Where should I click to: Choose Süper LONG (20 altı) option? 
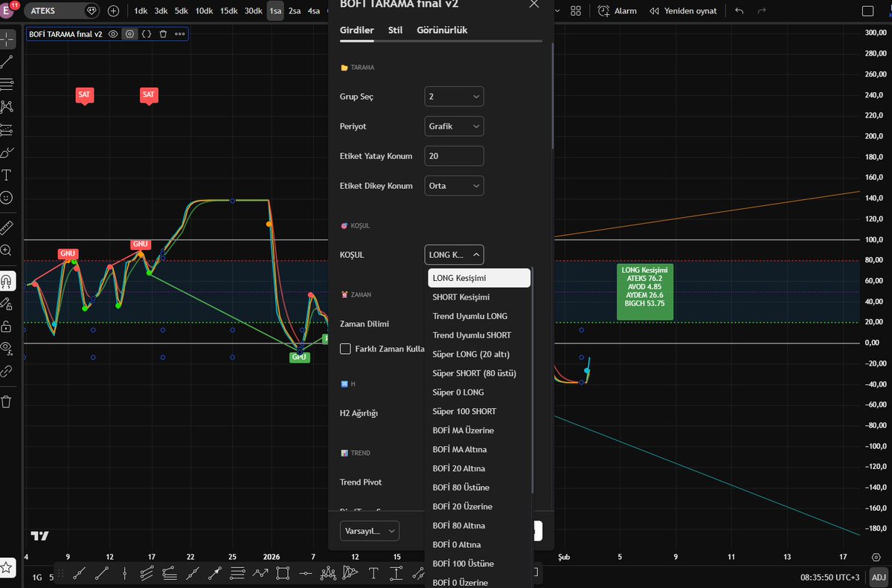tap(479, 355)
